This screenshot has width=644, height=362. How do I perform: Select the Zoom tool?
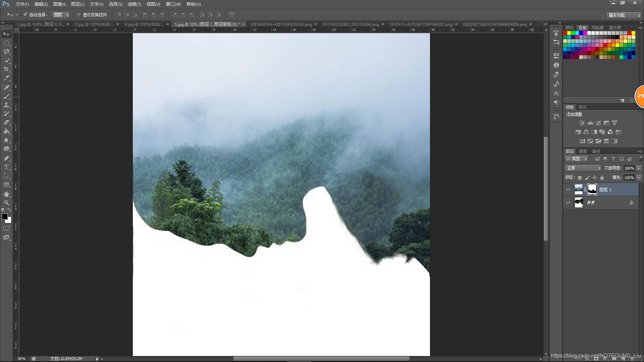[6, 203]
